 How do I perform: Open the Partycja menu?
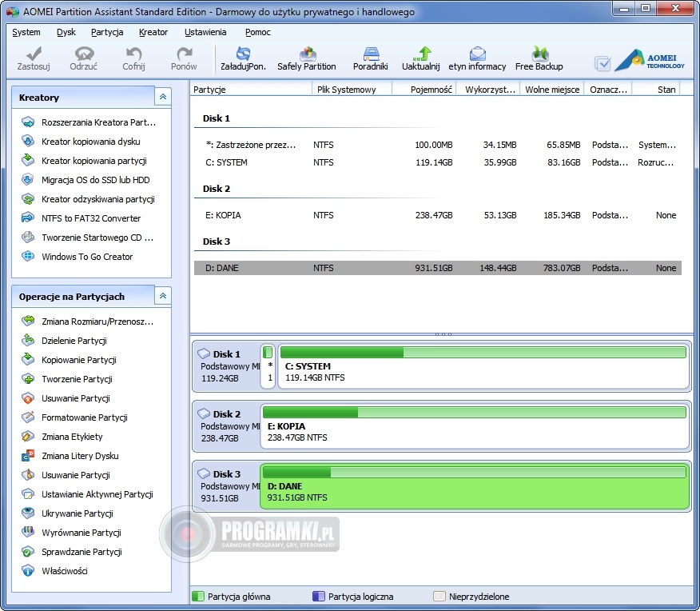coord(107,32)
